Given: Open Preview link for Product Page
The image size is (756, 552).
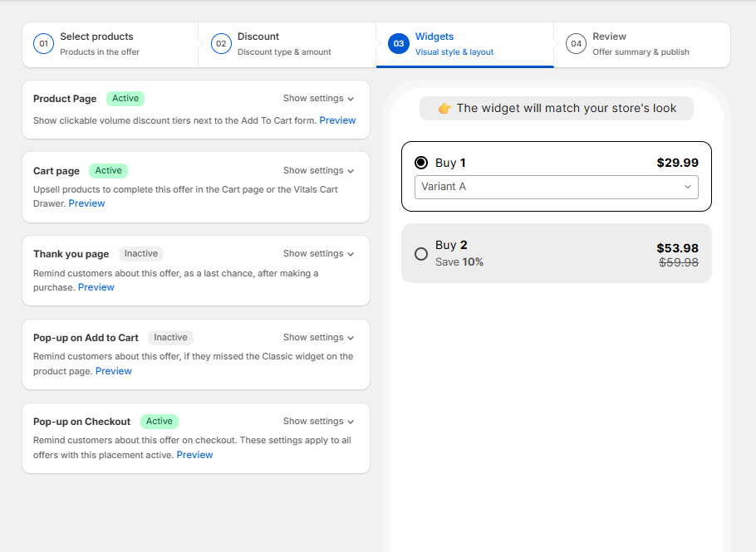Looking at the screenshot, I should coord(337,120).
